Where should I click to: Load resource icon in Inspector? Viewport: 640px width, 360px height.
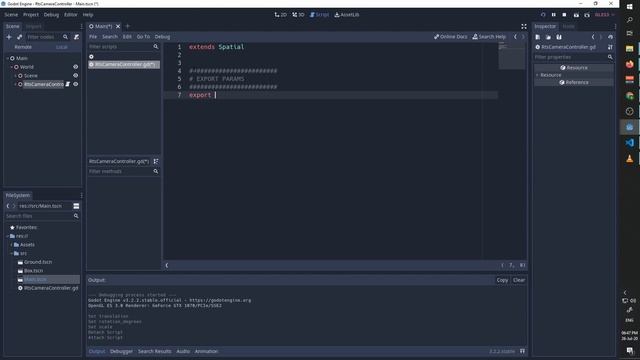point(548,37)
